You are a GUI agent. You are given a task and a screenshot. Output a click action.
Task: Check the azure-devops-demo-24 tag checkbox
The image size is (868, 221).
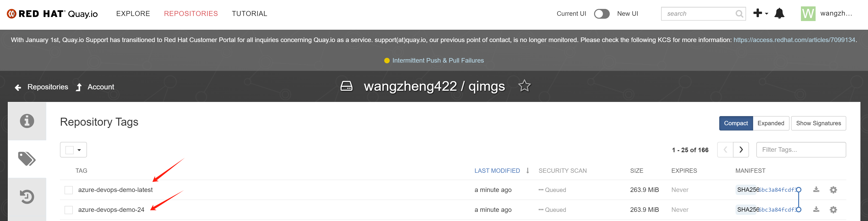click(69, 210)
